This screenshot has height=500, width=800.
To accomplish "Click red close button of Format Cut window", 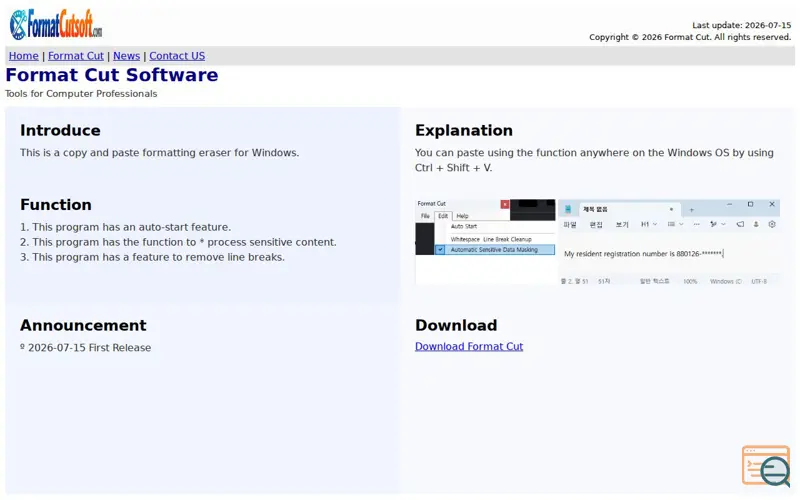I will point(505,204).
